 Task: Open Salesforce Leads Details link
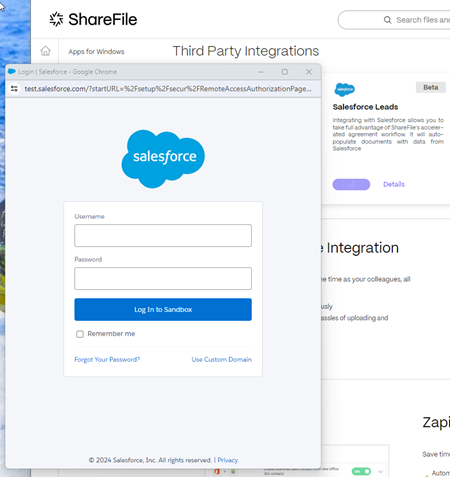click(x=394, y=184)
